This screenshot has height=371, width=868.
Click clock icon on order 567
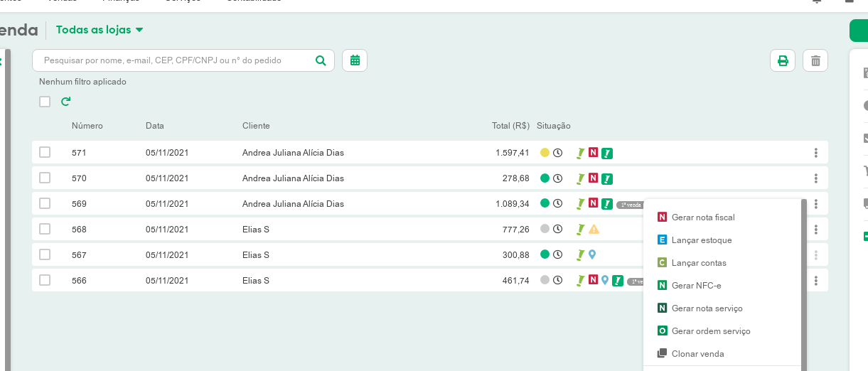tap(558, 254)
